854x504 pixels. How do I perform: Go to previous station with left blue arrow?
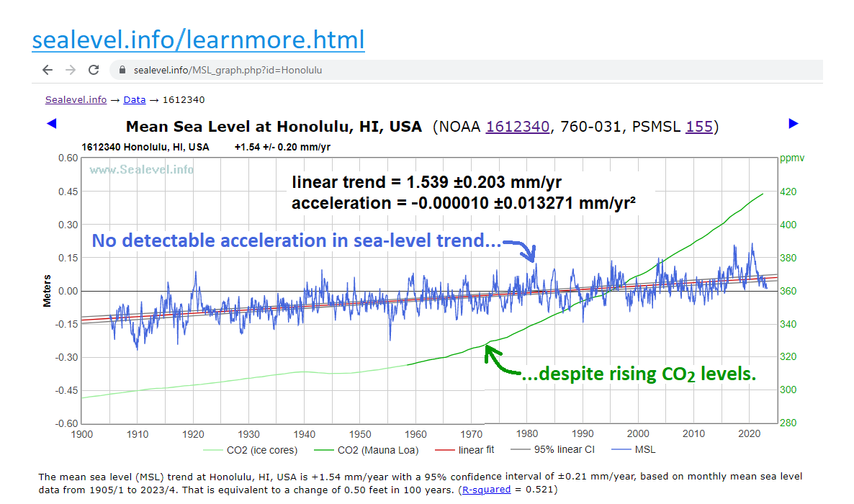(x=51, y=124)
